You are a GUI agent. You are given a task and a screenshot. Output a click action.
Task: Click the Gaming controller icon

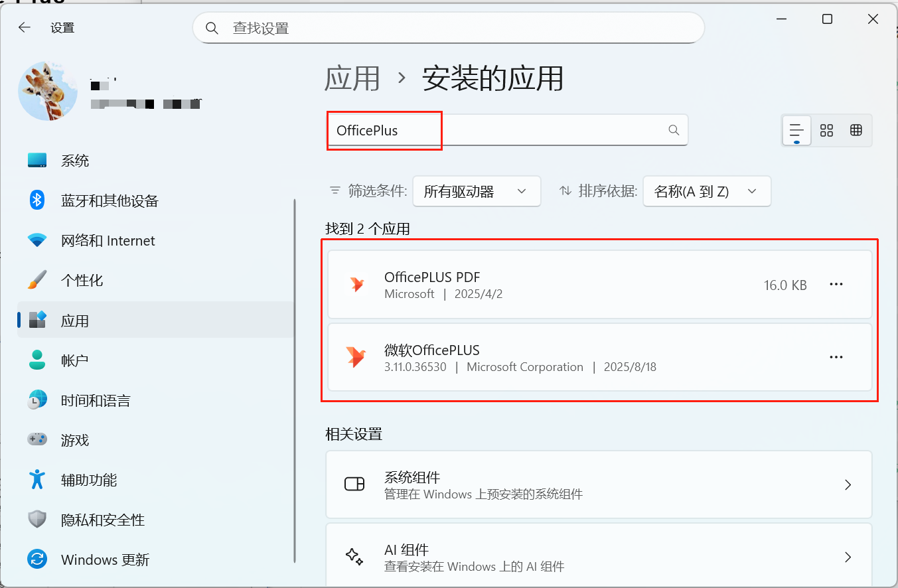tap(37, 439)
